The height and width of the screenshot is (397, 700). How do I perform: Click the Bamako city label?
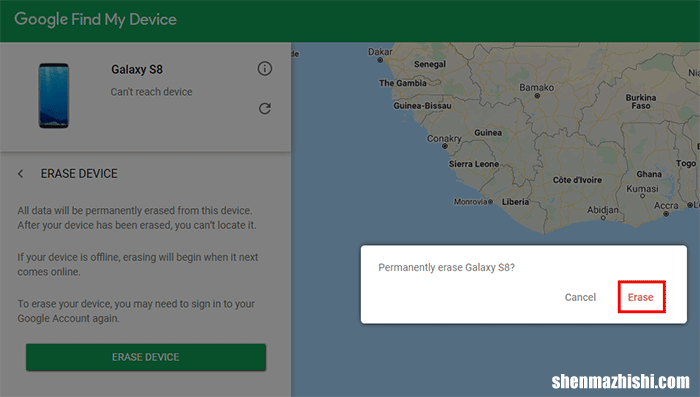[x=536, y=88]
